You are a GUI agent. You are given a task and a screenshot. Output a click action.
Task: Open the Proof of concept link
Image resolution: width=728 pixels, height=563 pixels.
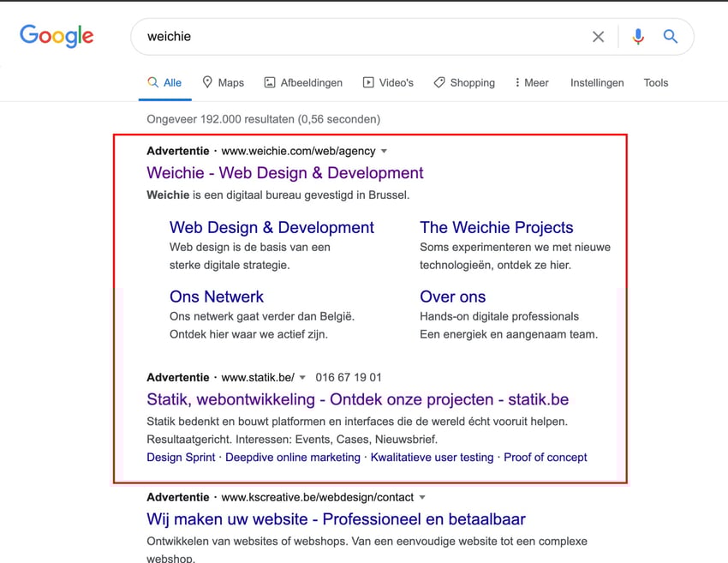point(545,457)
